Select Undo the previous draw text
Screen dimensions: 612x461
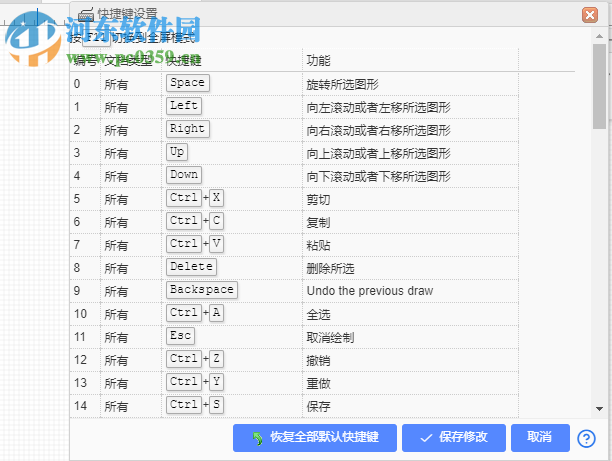point(370,291)
